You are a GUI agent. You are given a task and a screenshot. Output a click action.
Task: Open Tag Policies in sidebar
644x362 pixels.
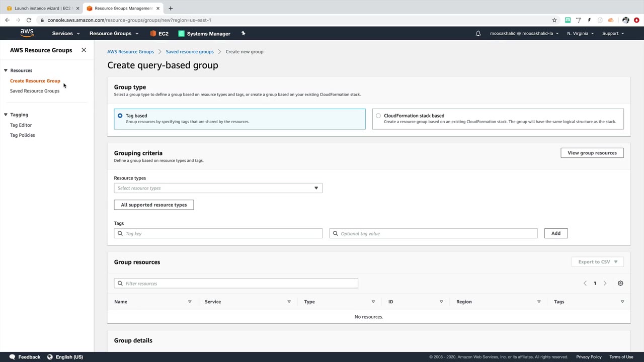[x=23, y=135]
